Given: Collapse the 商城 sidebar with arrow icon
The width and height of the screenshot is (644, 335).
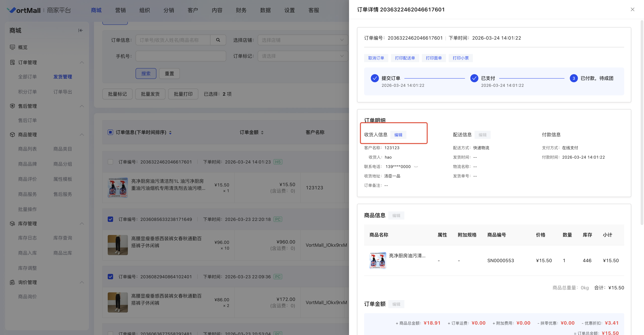Looking at the screenshot, I should pos(80,31).
